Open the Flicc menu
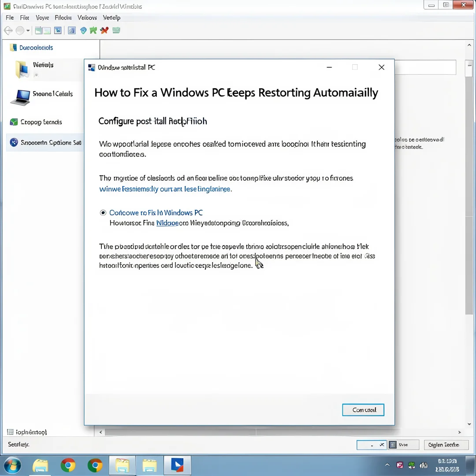The width and height of the screenshot is (476, 476). coord(25,18)
